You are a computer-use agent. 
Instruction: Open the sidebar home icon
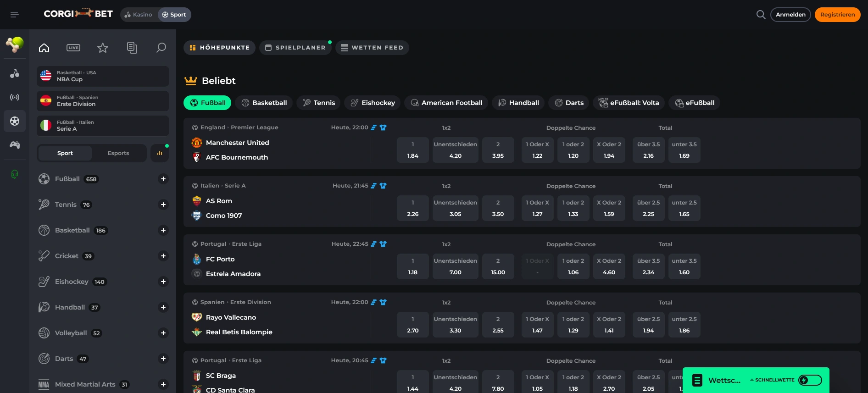click(x=44, y=48)
